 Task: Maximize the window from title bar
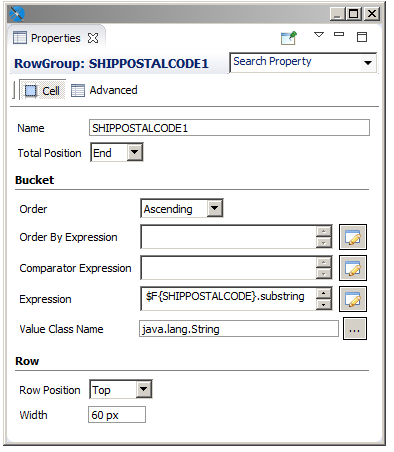354,14
